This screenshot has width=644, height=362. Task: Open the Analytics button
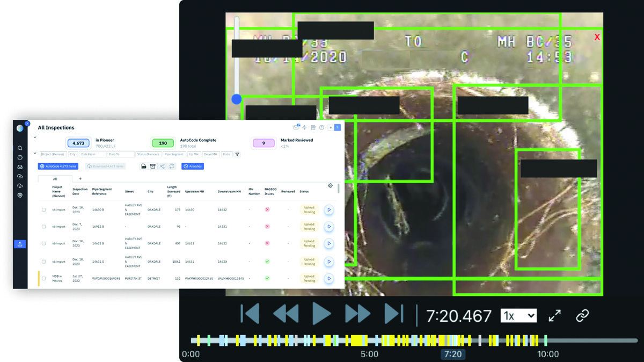tap(192, 166)
